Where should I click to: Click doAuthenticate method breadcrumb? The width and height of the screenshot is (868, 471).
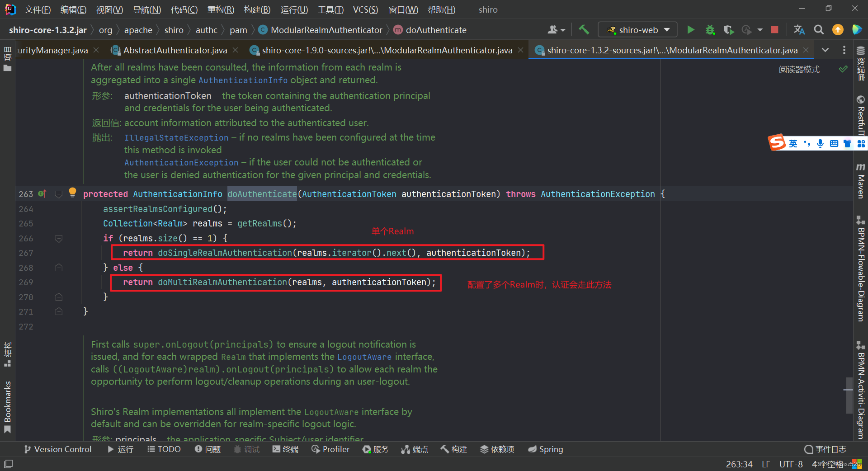(x=430, y=30)
